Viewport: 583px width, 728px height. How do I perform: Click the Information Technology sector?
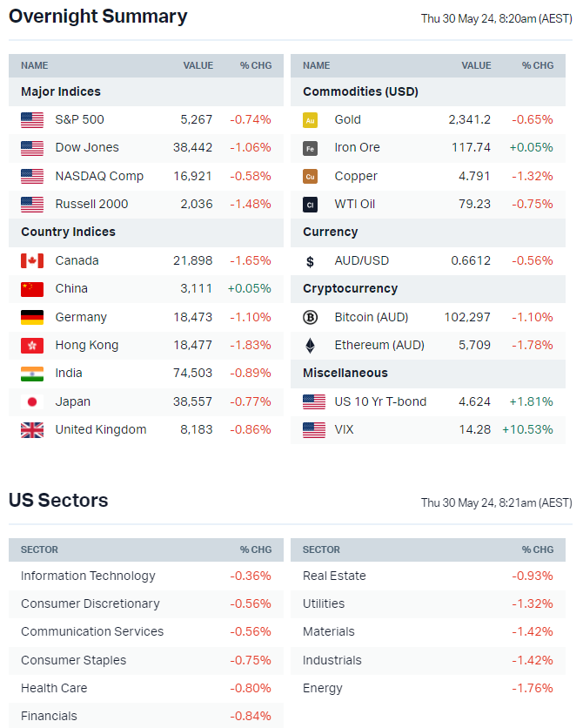point(88,576)
